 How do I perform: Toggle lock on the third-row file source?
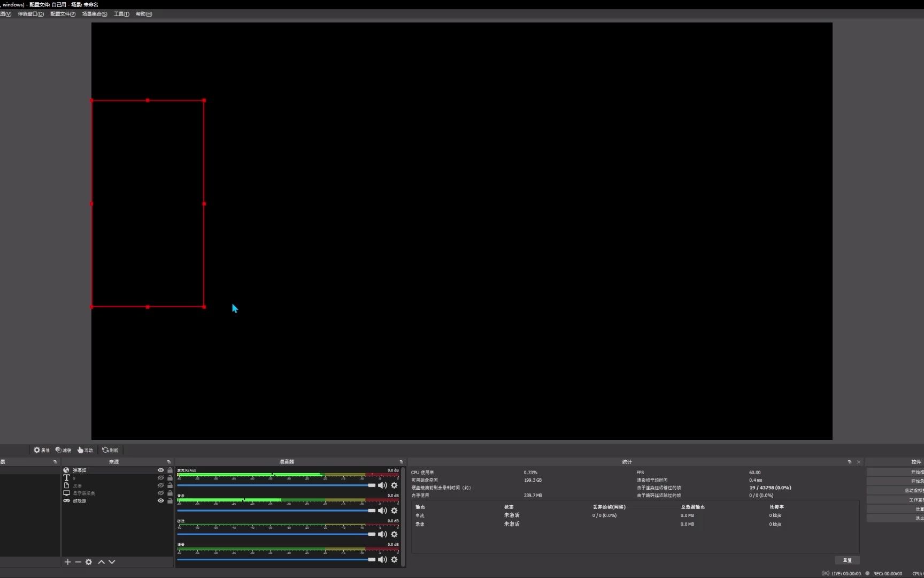pos(170,485)
